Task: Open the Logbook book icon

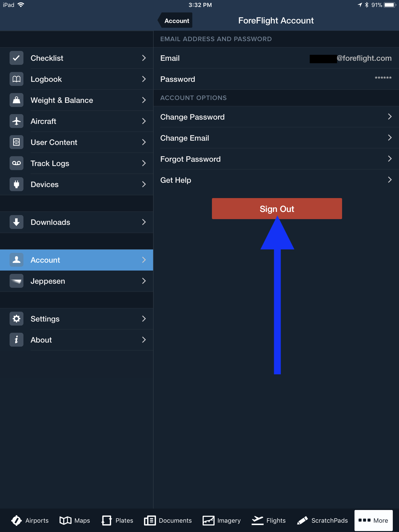Action: click(16, 79)
